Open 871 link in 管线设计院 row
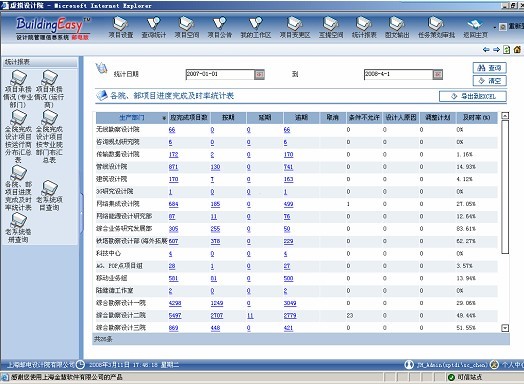The image size is (524, 384). pyautogui.click(x=173, y=167)
